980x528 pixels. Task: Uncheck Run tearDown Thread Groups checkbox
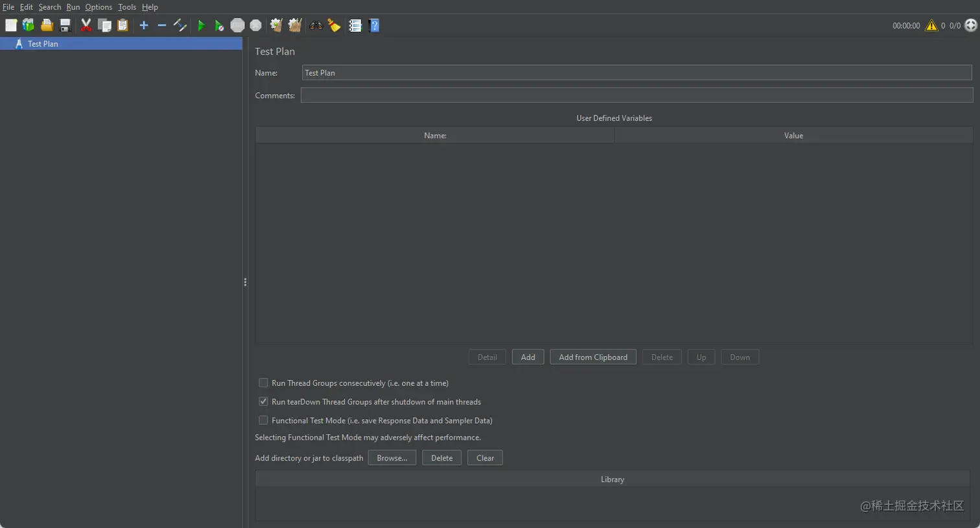pos(263,402)
